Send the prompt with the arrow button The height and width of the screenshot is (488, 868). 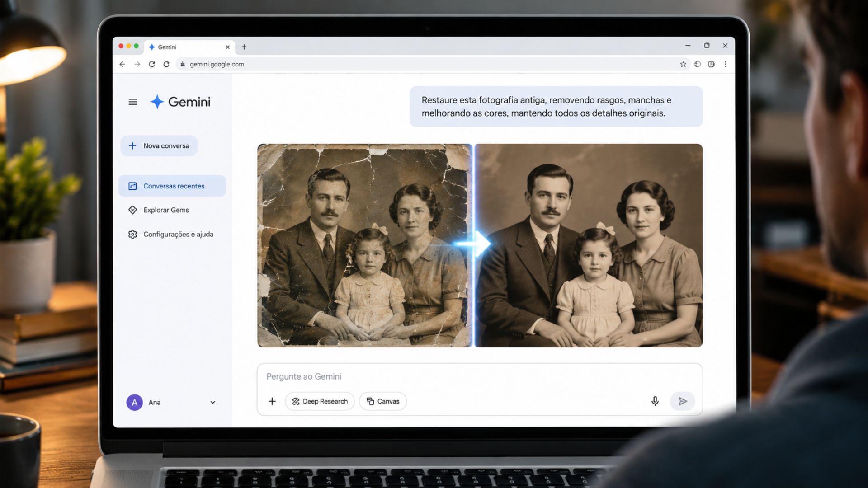[x=683, y=401]
